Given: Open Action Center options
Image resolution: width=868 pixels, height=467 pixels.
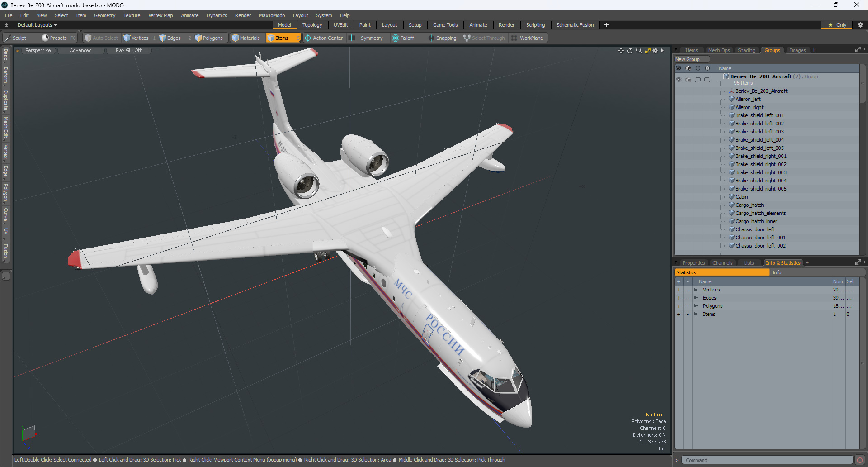Looking at the screenshot, I should [x=324, y=38].
